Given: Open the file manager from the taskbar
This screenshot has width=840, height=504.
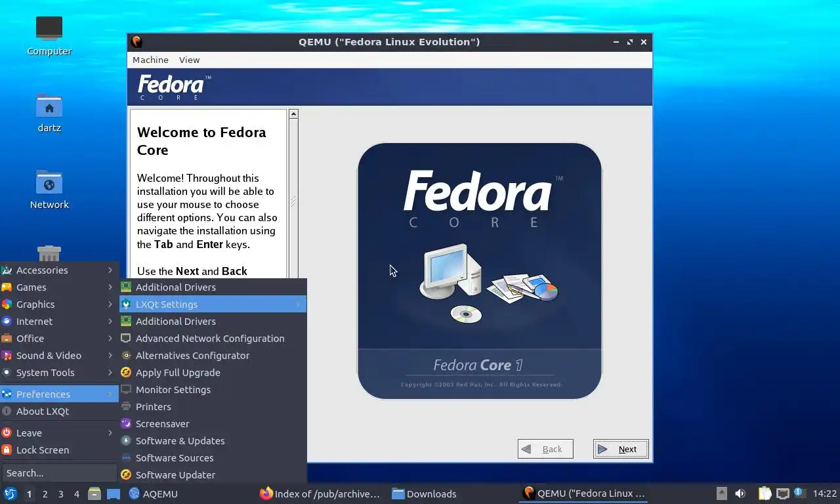Looking at the screenshot, I should (x=94, y=493).
